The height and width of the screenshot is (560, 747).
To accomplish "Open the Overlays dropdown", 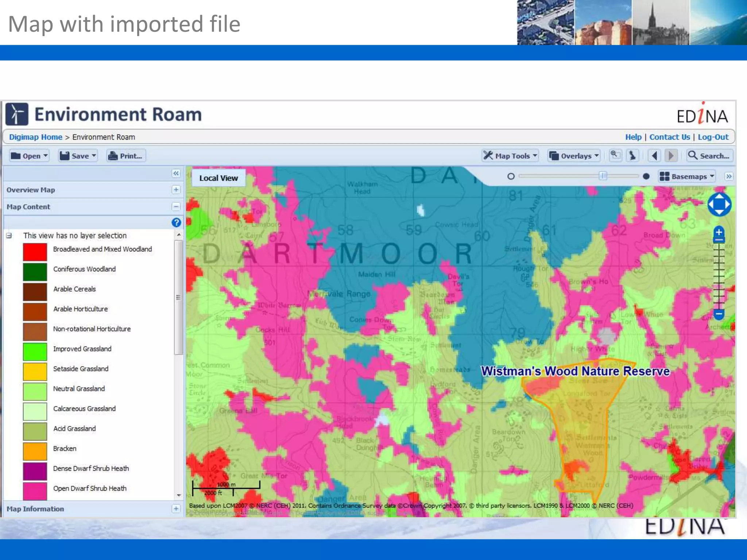I will tap(574, 156).
